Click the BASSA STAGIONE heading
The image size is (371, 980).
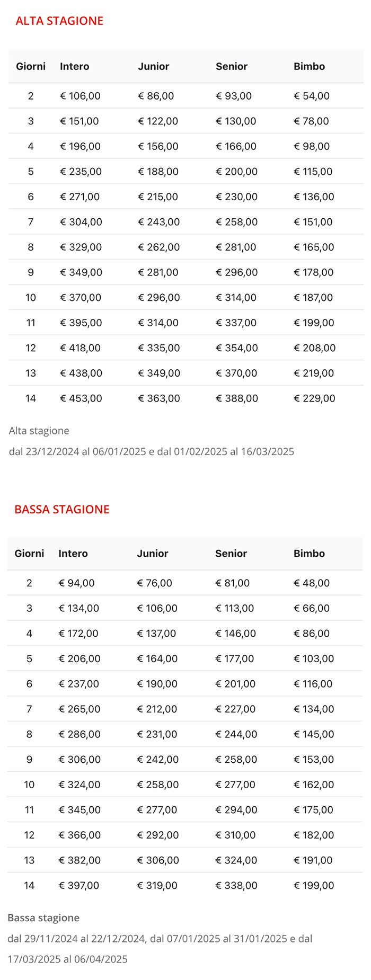[x=62, y=509]
